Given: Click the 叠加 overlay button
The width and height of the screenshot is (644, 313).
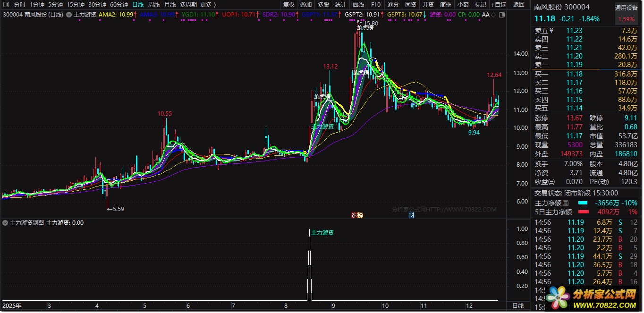Looking at the screenshot, I should click(306, 5).
